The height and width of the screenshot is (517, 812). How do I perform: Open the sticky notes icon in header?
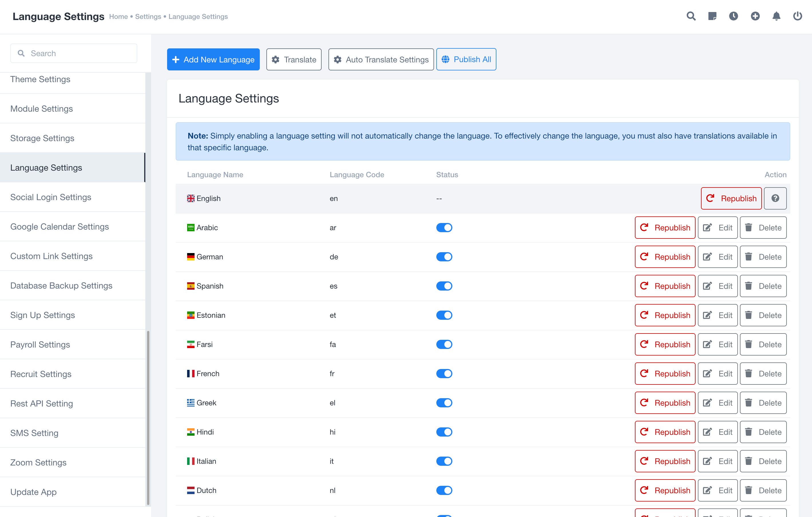pyautogui.click(x=712, y=16)
